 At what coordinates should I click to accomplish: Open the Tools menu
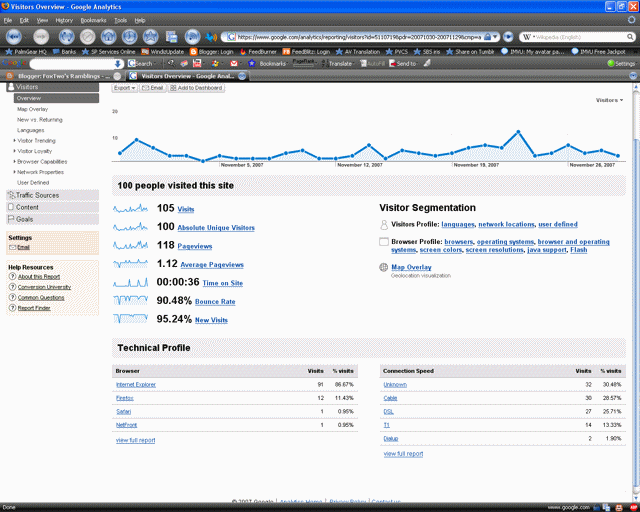pos(120,20)
